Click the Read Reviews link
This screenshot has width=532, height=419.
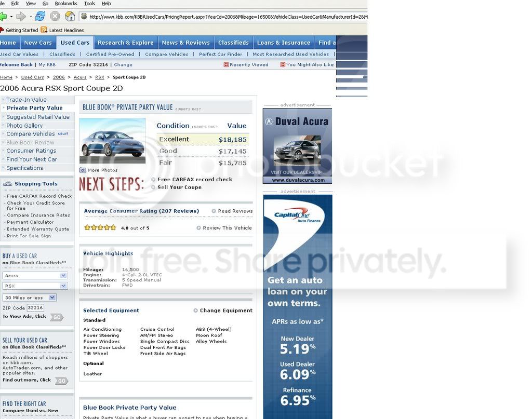pyautogui.click(x=235, y=211)
